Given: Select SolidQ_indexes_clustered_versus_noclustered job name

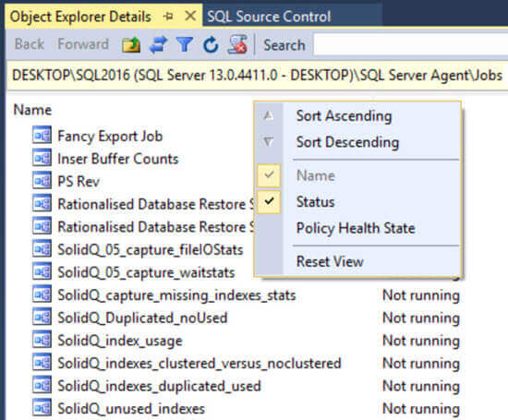Looking at the screenshot, I should pos(200,363).
